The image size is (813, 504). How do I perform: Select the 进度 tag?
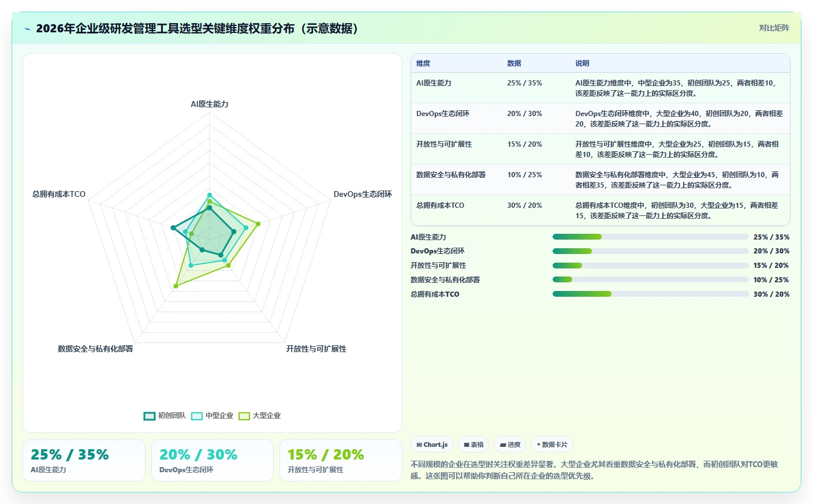point(510,445)
